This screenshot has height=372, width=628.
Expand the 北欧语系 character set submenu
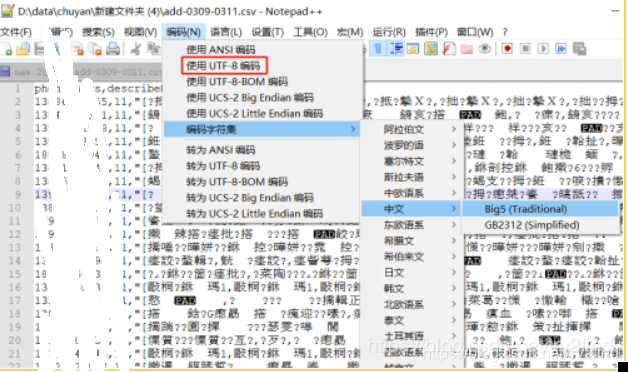(411, 304)
